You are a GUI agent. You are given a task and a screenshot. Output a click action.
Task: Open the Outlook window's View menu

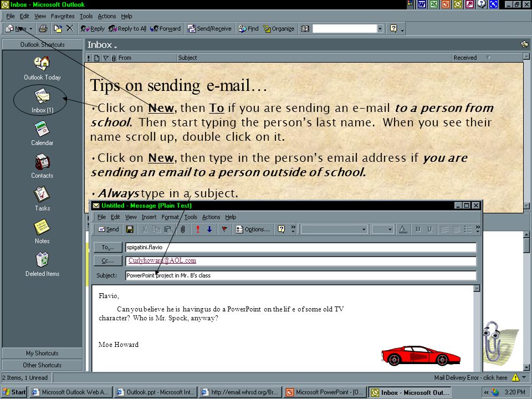click(40, 16)
